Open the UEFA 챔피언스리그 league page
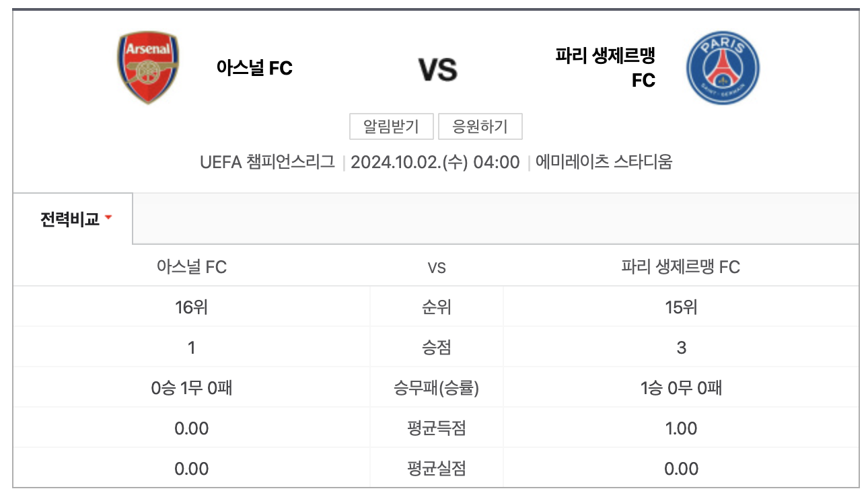Image resolution: width=868 pixels, height=495 pixels. tap(268, 162)
